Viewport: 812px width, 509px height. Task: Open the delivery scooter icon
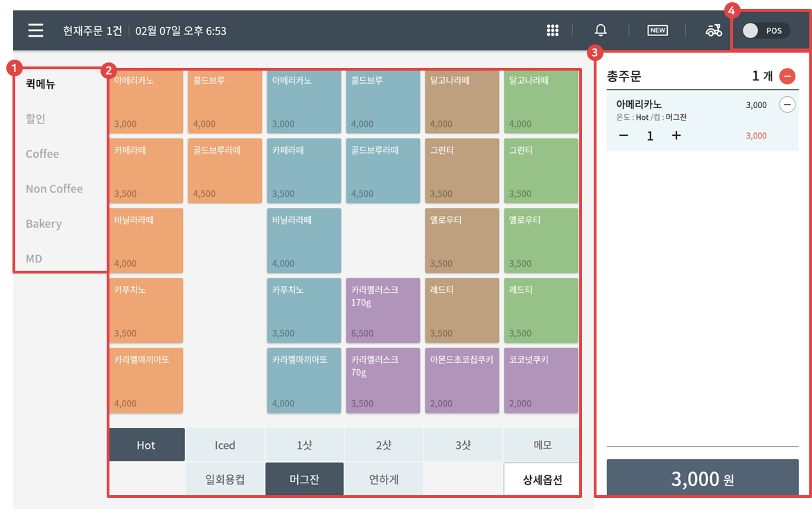[714, 30]
